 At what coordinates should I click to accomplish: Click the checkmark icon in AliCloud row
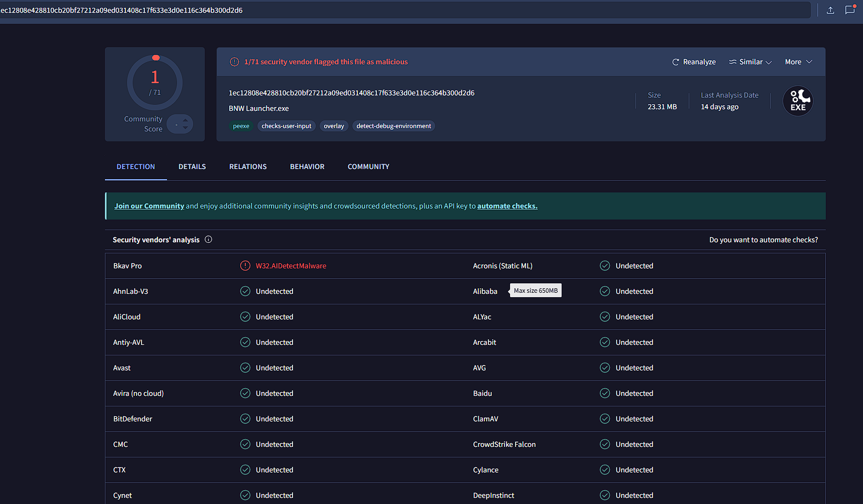click(245, 317)
